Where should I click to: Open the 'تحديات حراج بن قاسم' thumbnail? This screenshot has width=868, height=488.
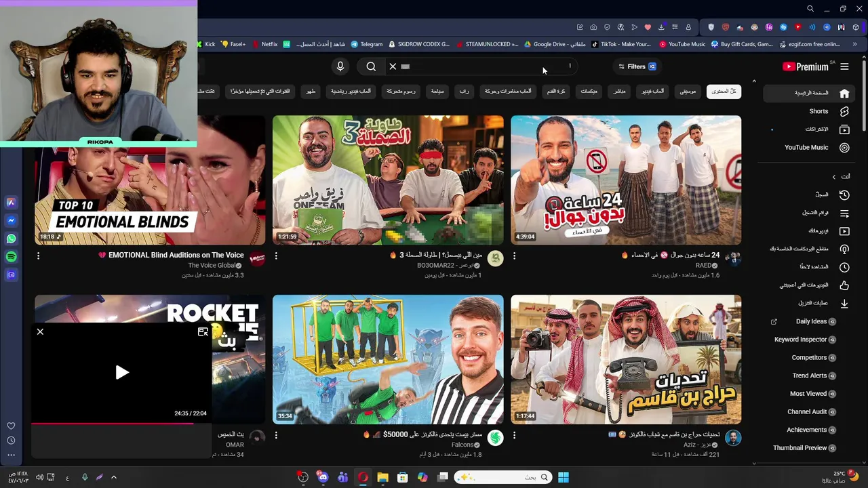pyautogui.click(x=626, y=359)
